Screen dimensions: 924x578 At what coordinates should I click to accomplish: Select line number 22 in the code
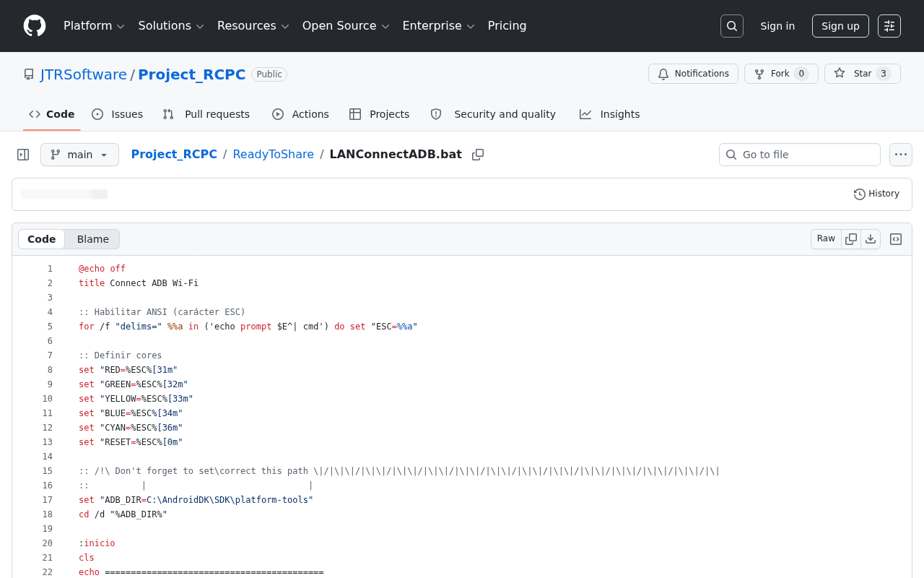click(x=48, y=572)
